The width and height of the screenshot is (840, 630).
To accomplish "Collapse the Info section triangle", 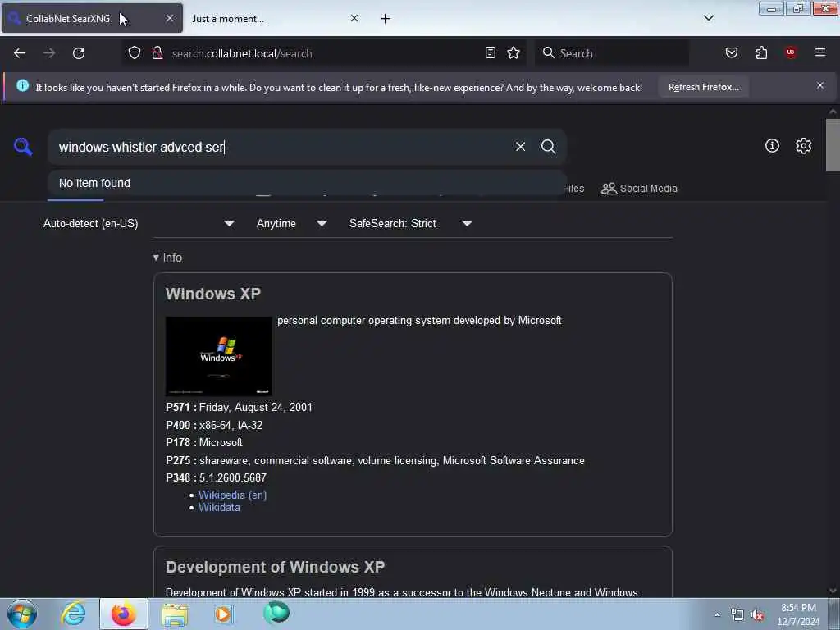I will [x=156, y=258].
